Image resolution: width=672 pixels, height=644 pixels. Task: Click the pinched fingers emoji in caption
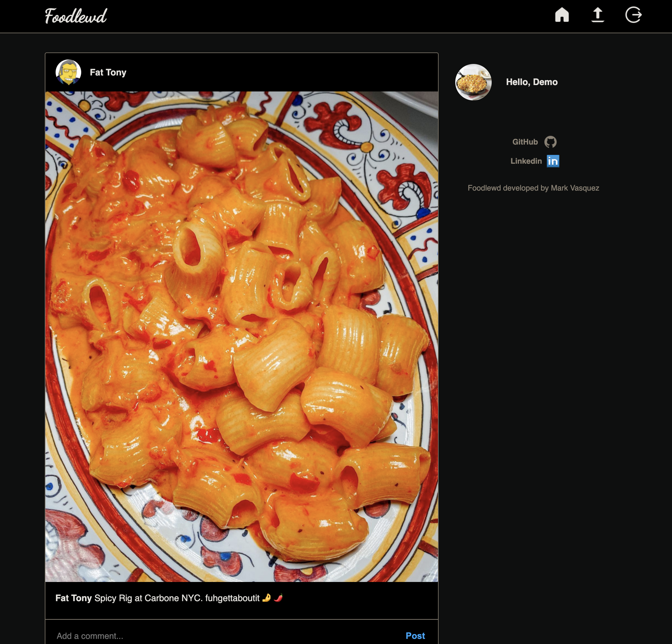point(266,598)
